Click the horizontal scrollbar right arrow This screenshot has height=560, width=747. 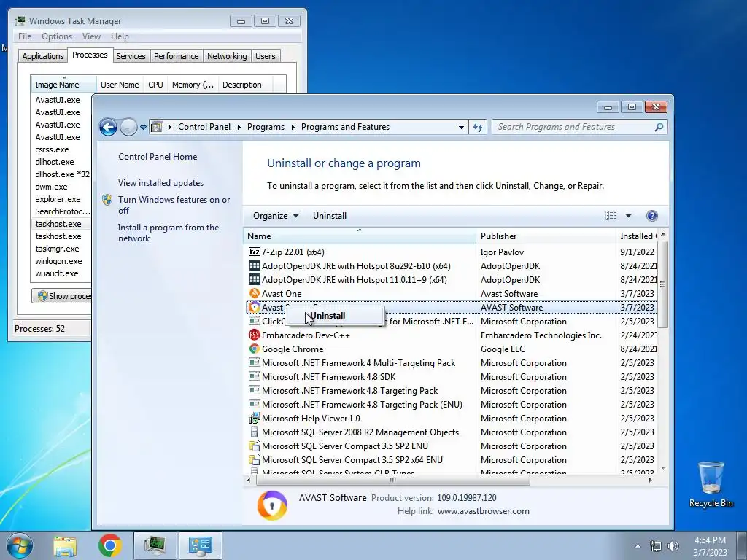coord(650,480)
